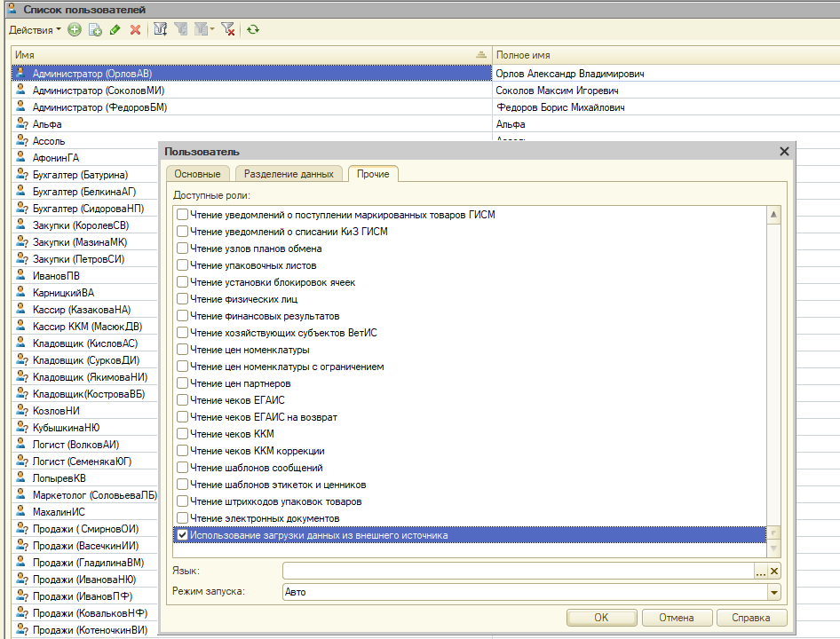Confirm with the OK button

pos(601,618)
